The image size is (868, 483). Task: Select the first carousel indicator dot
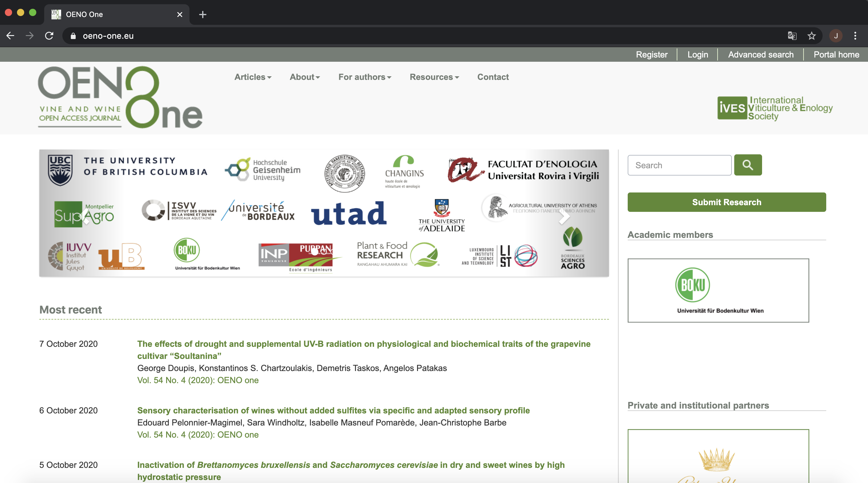[x=314, y=251]
